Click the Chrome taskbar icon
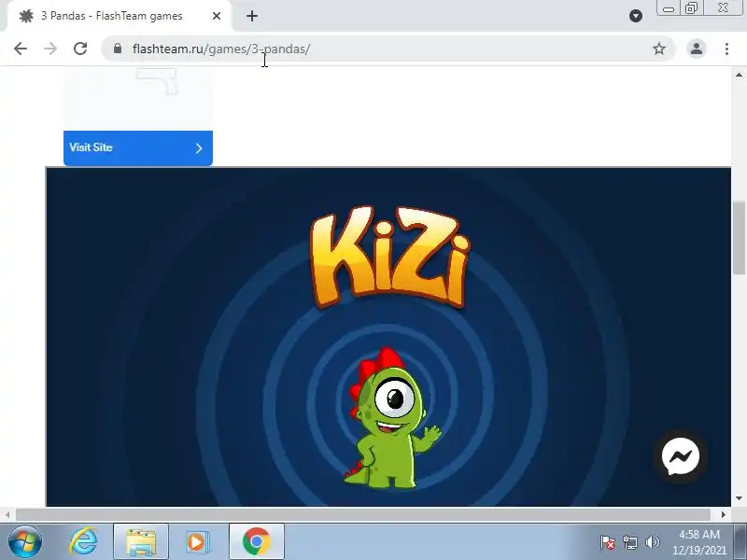 point(256,542)
